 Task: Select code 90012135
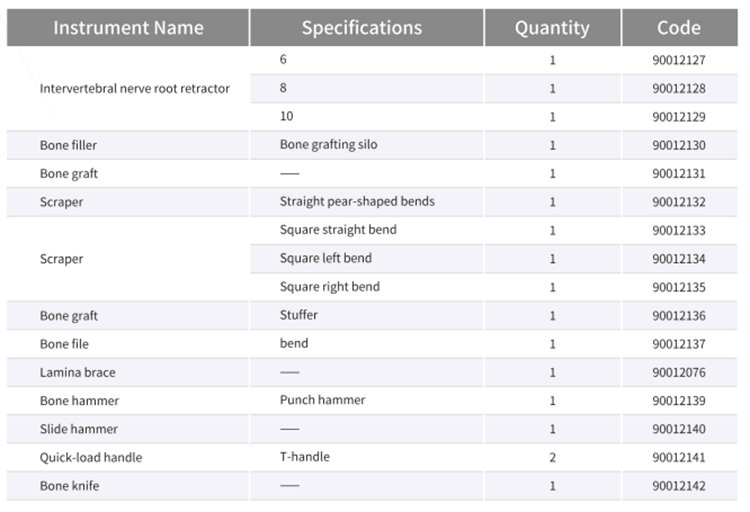pos(678,287)
